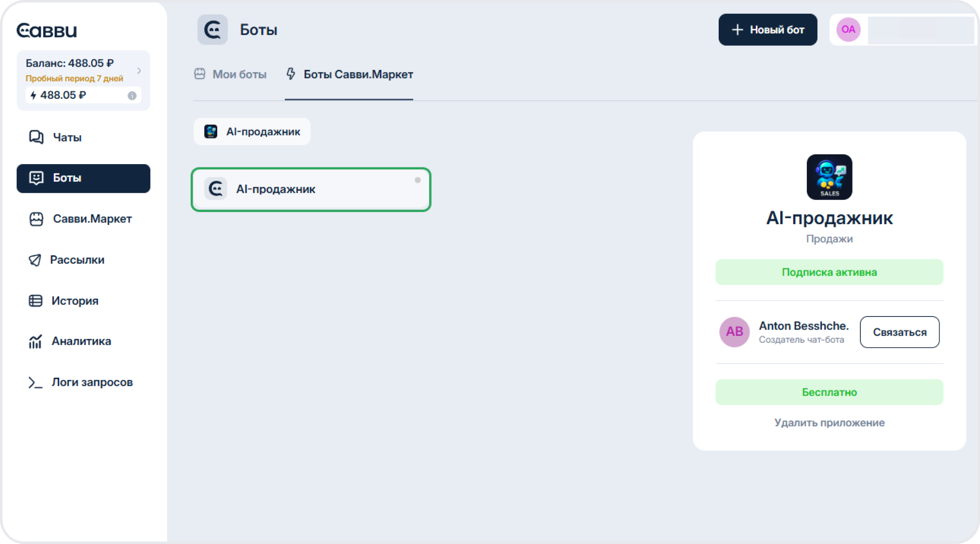This screenshot has height=544, width=980.
Task: Click Anton Besshche. AB avatar
Action: 734,332
